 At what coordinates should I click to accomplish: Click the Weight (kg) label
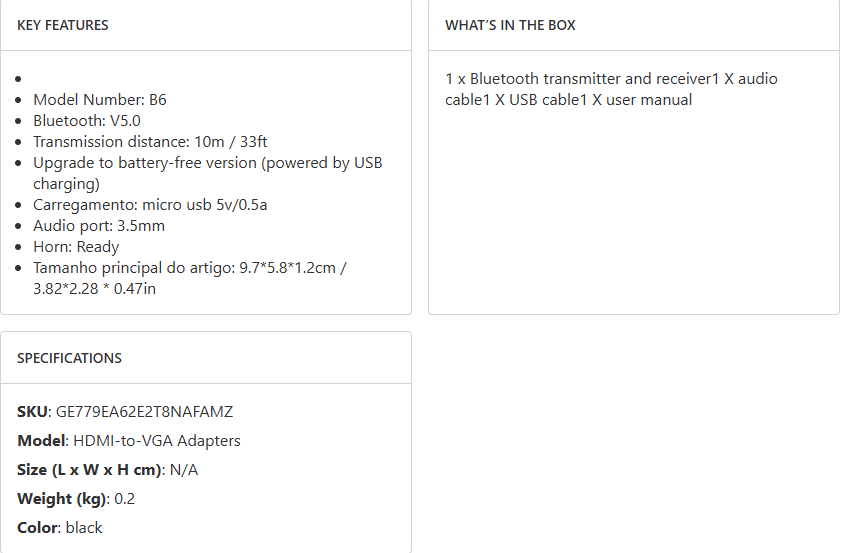61,498
